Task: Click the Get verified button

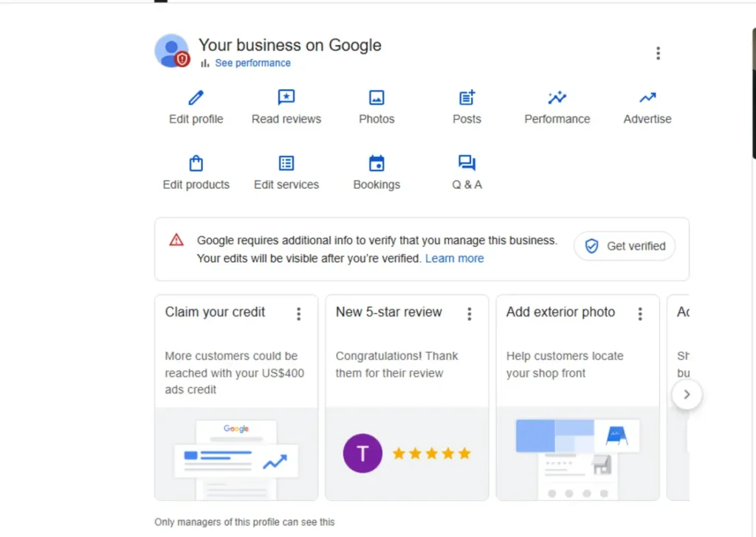Action: tap(625, 246)
